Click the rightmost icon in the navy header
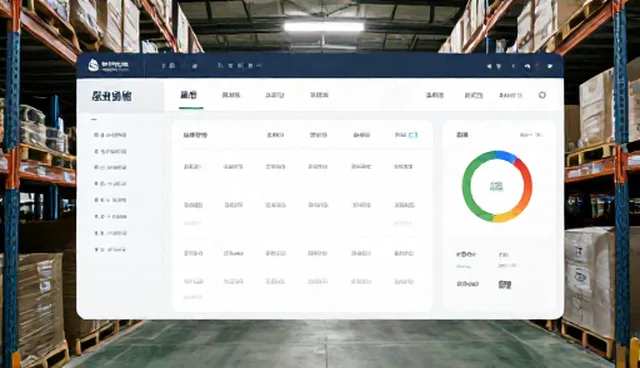Viewport: 640px width, 368px height. pyautogui.click(x=550, y=66)
